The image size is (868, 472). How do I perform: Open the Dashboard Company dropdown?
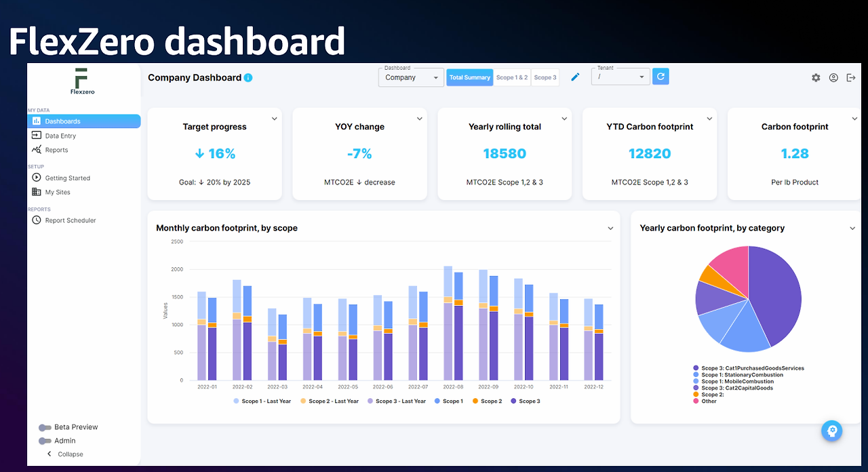tap(411, 77)
